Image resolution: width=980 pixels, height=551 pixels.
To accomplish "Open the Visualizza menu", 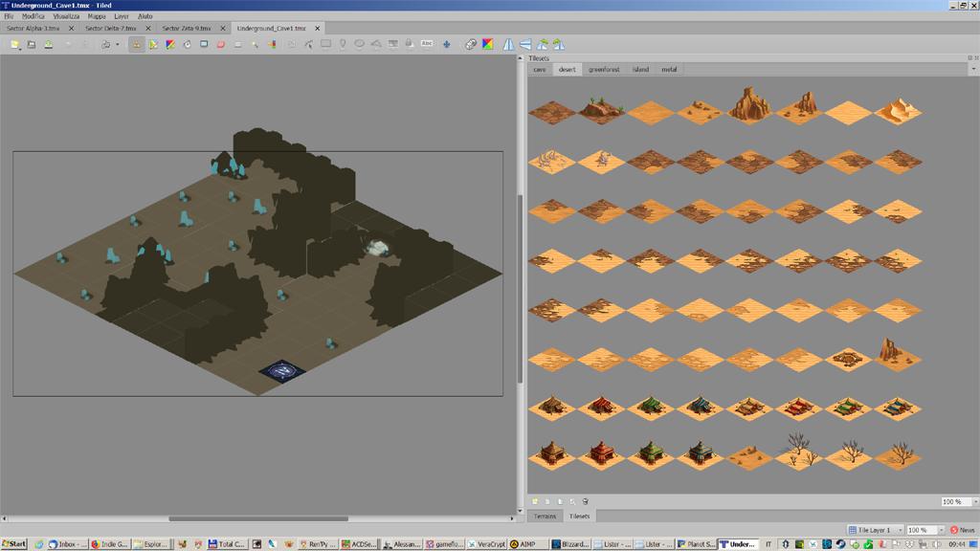I will click(x=66, y=16).
